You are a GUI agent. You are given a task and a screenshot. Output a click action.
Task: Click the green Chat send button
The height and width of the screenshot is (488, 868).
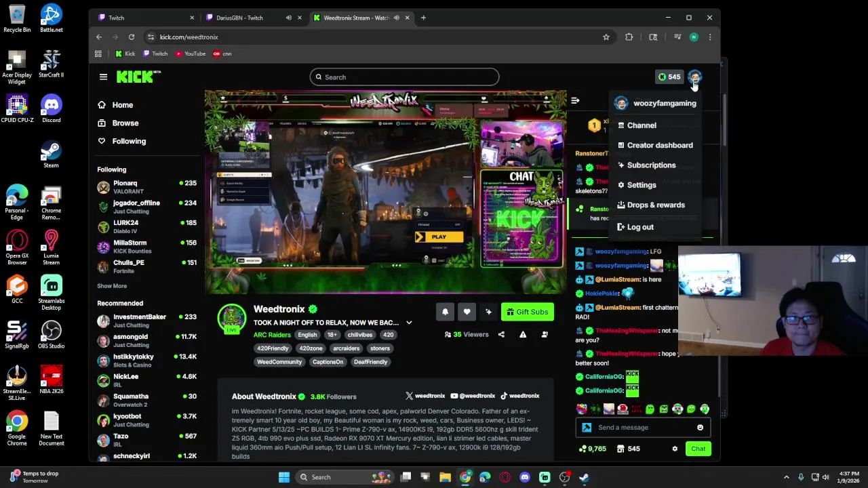pos(698,449)
